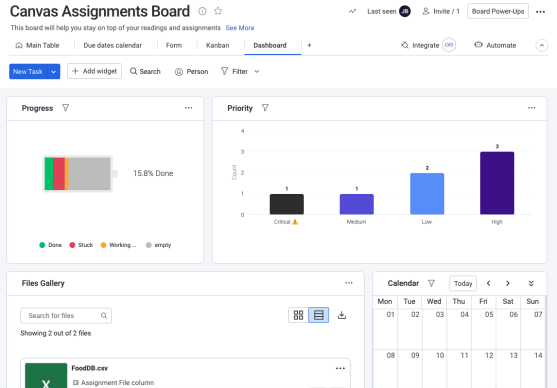This screenshot has height=388, width=557.
Task: Open board info icon next to title
Action: pos(202,11)
